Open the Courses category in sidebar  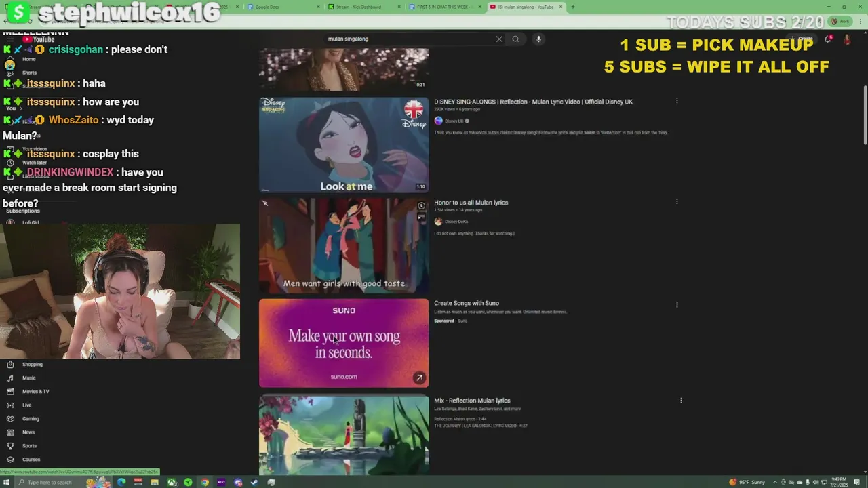pyautogui.click(x=31, y=459)
